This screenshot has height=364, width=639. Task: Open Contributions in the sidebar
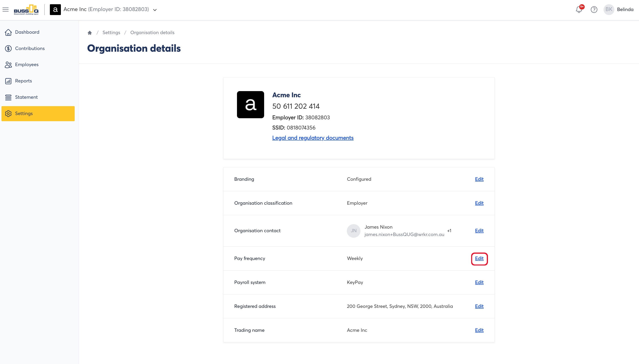[x=38, y=49]
